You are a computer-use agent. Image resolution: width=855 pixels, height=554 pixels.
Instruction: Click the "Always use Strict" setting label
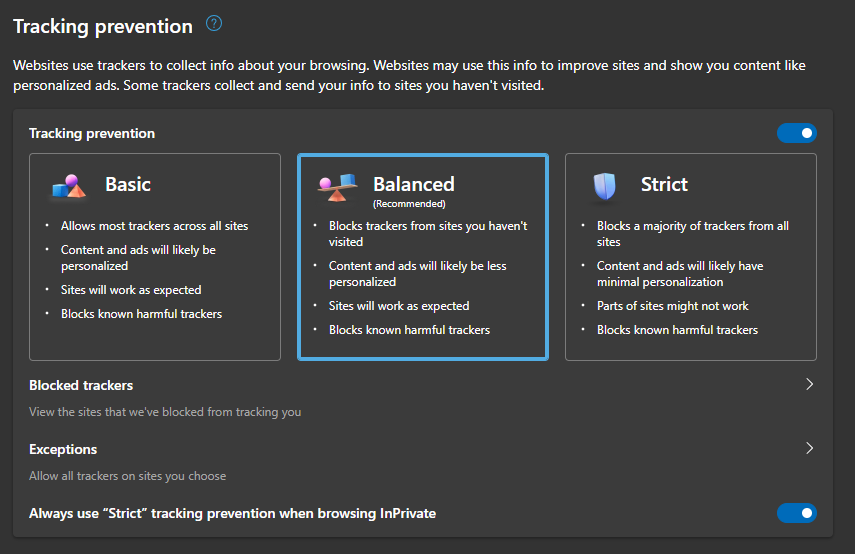(x=232, y=513)
